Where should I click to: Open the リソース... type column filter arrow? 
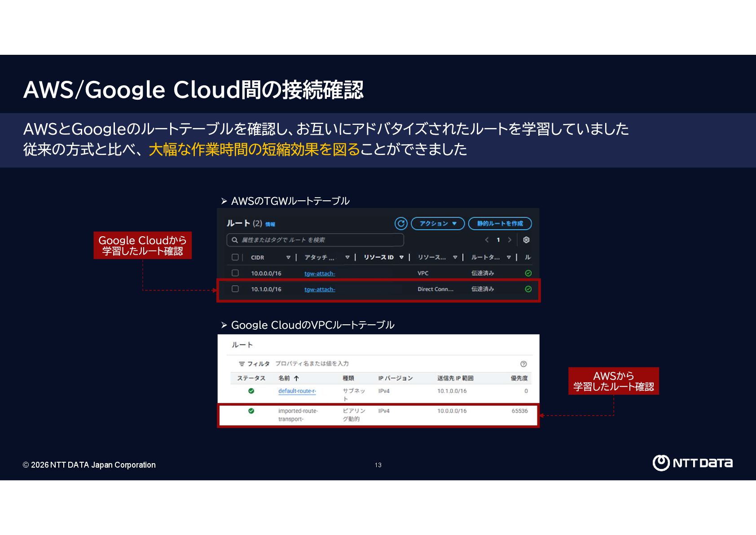tap(455, 257)
